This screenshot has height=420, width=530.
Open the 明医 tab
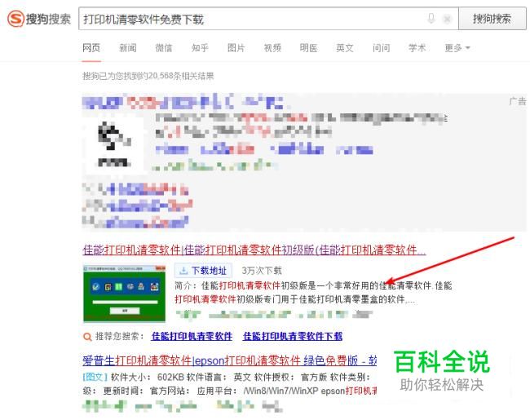pos(308,48)
